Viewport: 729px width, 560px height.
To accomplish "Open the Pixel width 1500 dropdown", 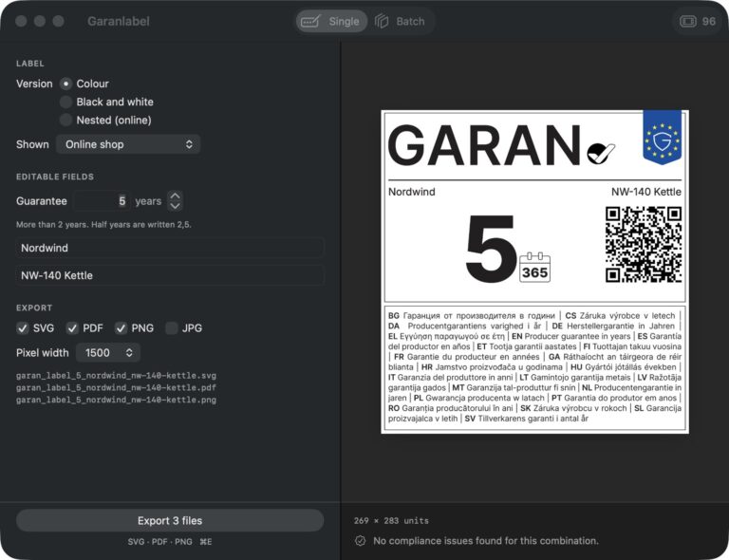I will pos(108,353).
